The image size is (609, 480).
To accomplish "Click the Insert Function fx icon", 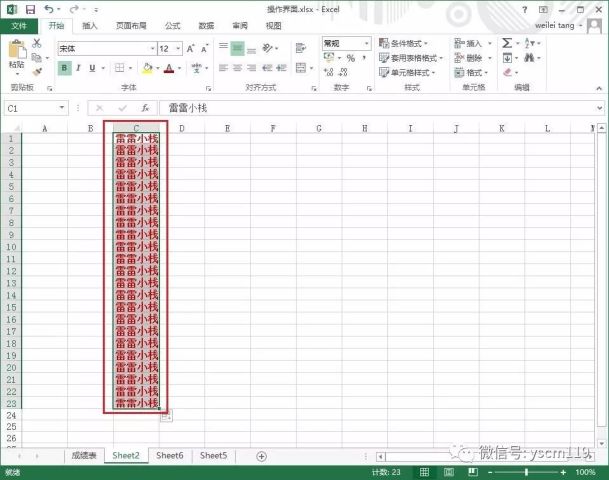I will (145, 108).
